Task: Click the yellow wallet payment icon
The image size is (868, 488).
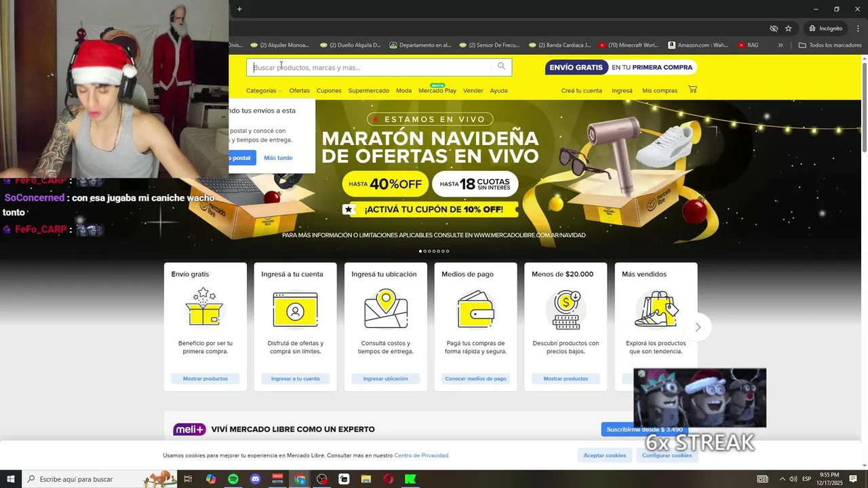Action: [475, 309]
